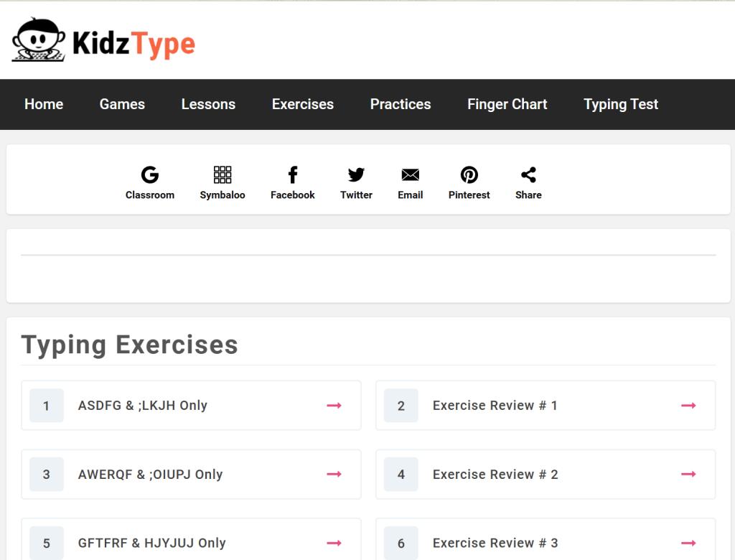
Task: Share on Facebook icon
Action: pyautogui.click(x=293, y=174)
